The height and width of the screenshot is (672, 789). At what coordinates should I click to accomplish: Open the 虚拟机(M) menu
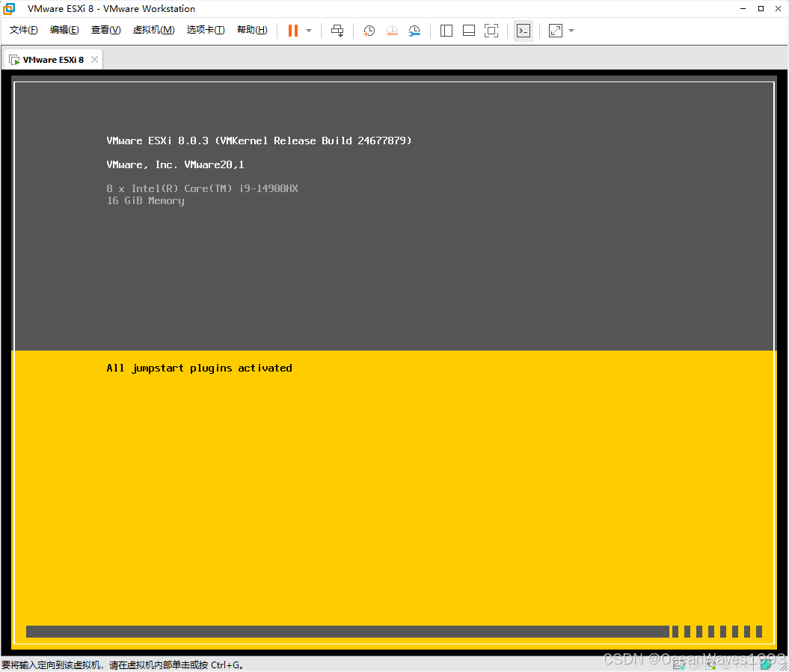click(x=153, y=30)
